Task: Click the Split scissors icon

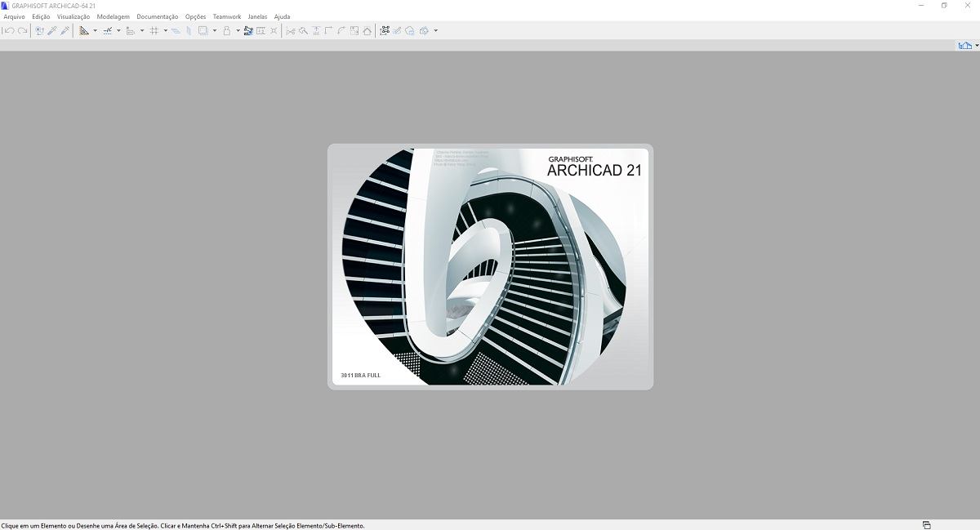Action: click(291, 31)
